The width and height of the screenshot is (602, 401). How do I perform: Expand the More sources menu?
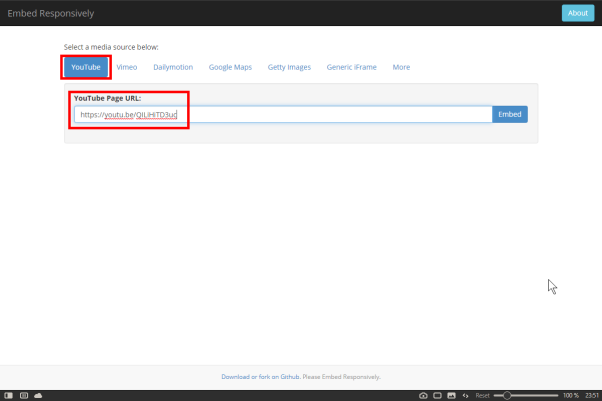pyautogui.click(x=401, y=67)
